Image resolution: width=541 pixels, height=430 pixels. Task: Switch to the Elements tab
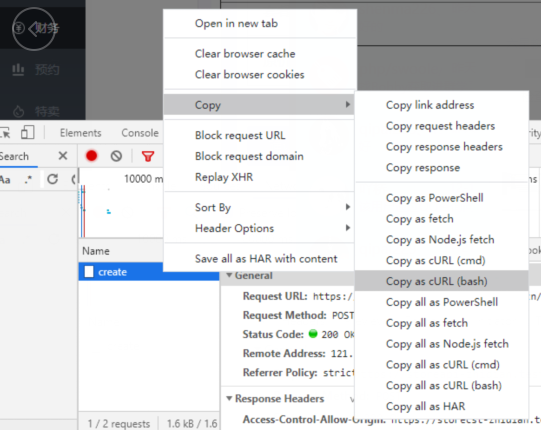click(x=81, y=133)
